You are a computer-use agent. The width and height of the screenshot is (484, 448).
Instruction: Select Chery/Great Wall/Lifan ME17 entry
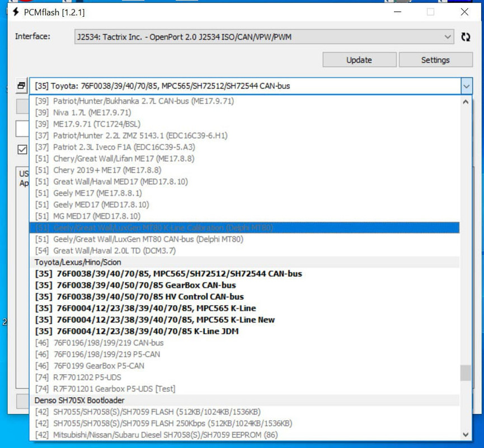tap(244, 158)
